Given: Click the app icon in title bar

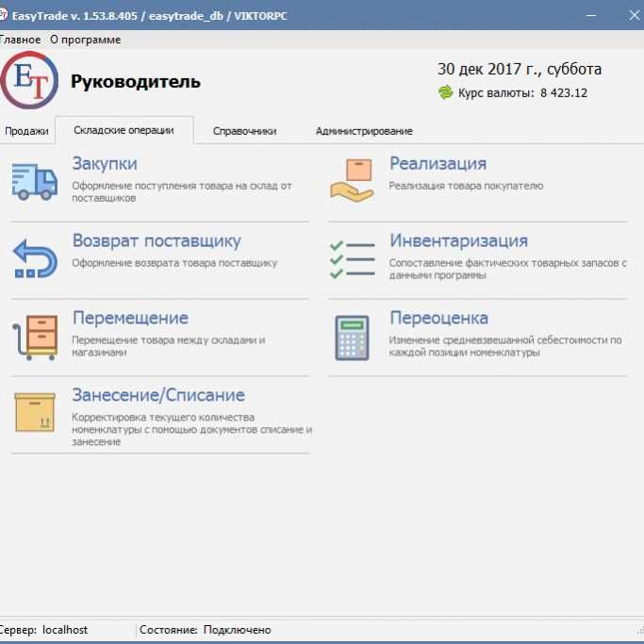Looking at the screenshot, I should pyautogui.click(x=3, y=15).
